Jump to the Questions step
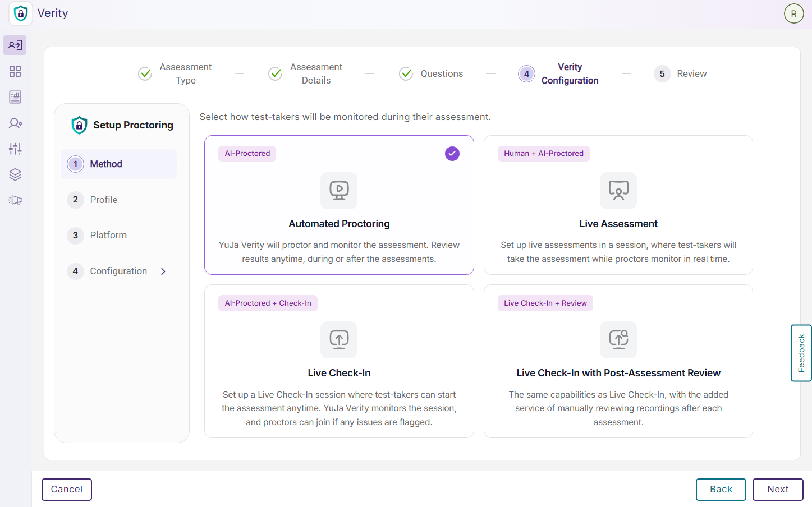The height and width of the screenshot is (507, 812). pos(431,73)
